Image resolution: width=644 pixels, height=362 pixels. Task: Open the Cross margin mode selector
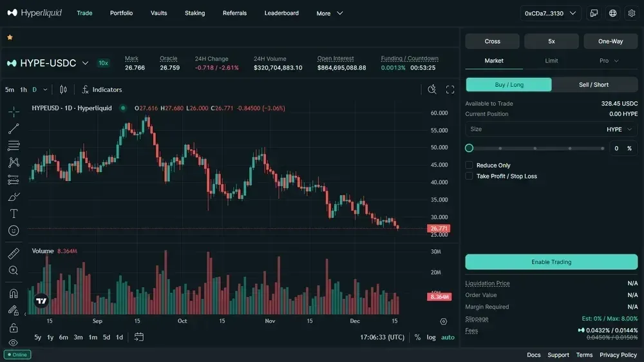pos(492,41)
